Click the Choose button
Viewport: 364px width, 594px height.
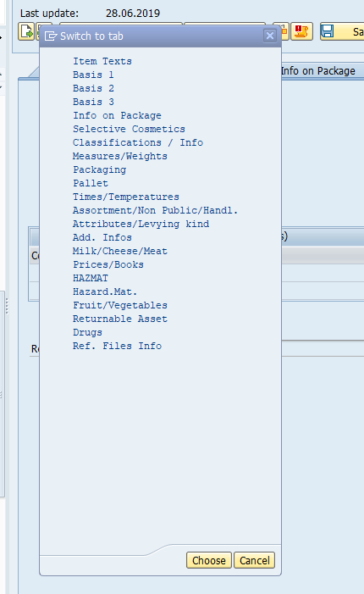(x=209, y=560)
